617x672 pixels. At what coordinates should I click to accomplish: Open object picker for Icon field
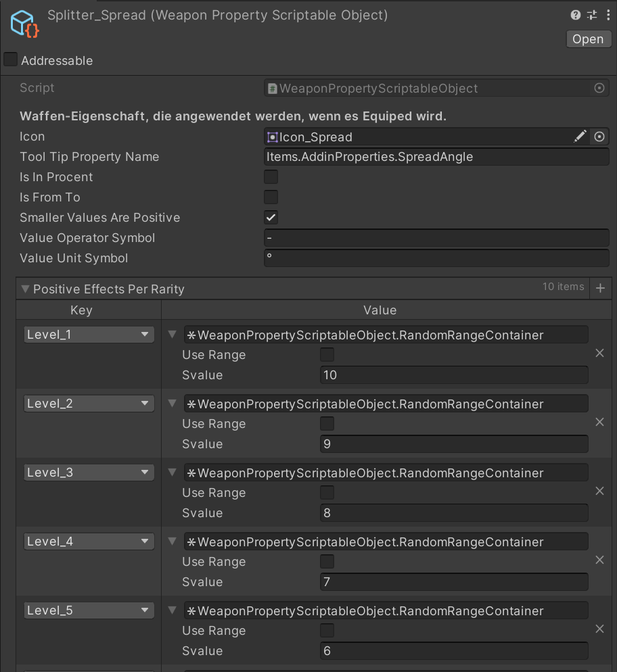coord(599,137)
